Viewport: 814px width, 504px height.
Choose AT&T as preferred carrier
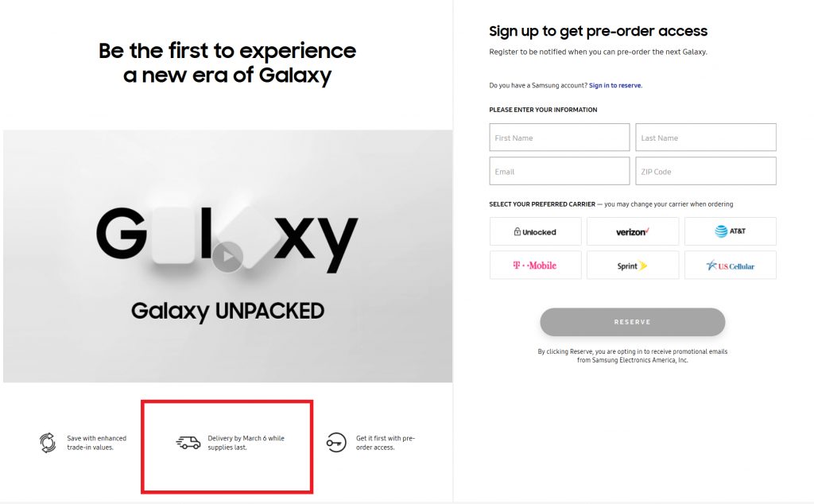(x=731, y=231)
